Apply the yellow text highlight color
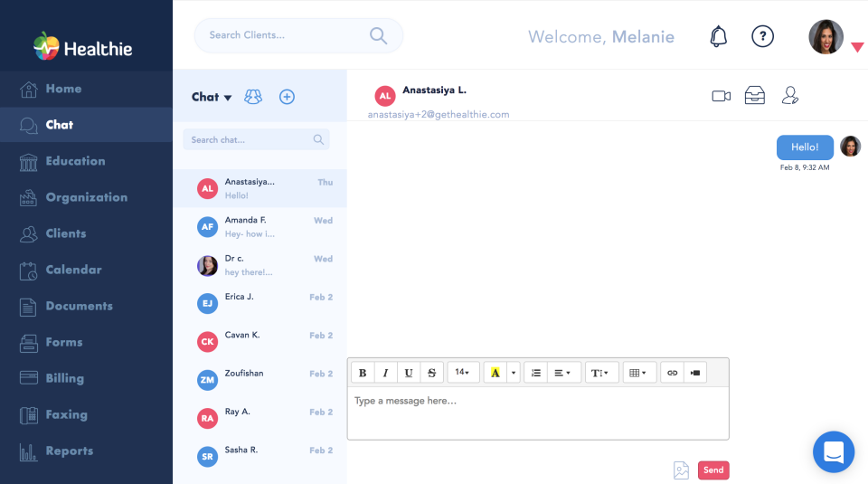Viewport: 868px width, 484px height. tap(495, 373)
